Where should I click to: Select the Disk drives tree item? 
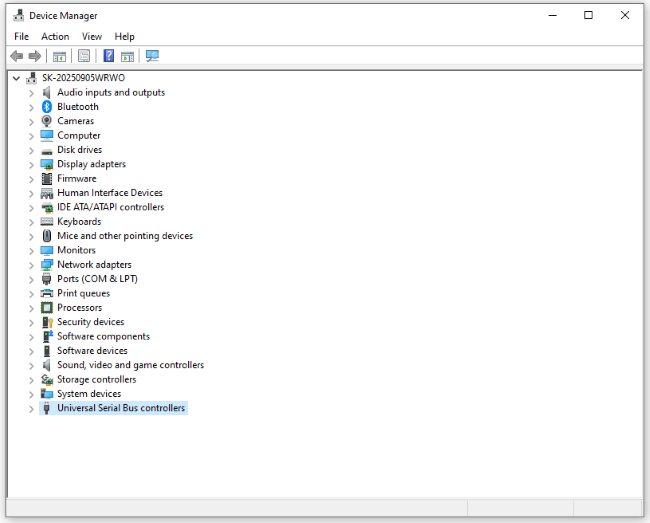coord(79,150)
